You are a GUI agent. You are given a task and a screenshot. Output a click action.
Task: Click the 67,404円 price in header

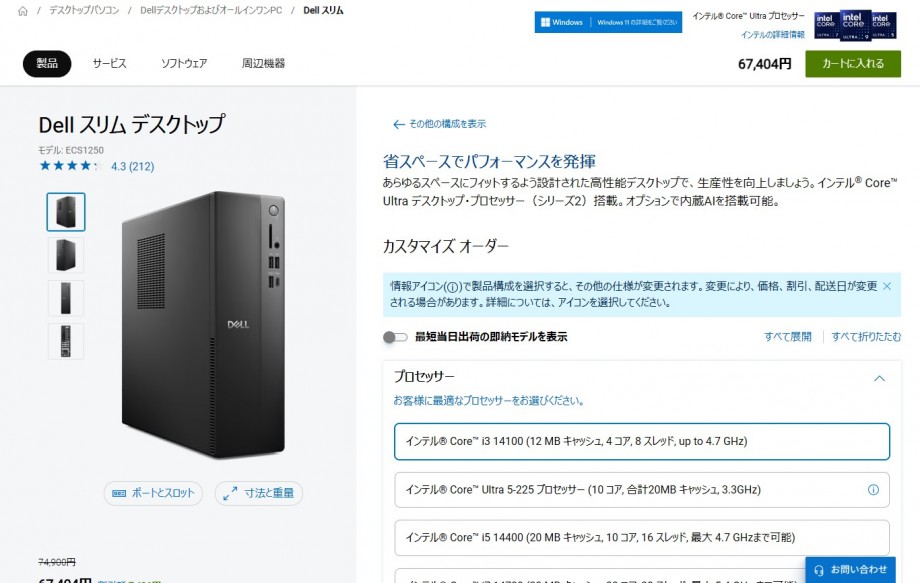coord(765,64)
